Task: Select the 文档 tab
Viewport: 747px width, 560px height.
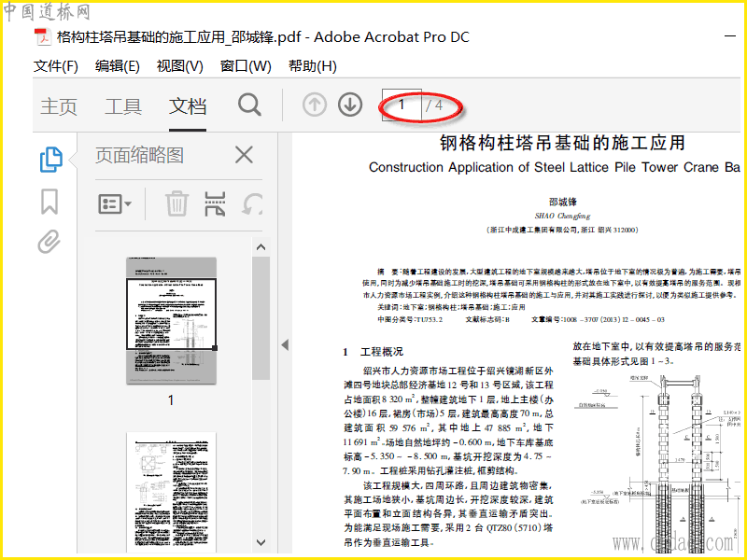Action: coord(188,105)
